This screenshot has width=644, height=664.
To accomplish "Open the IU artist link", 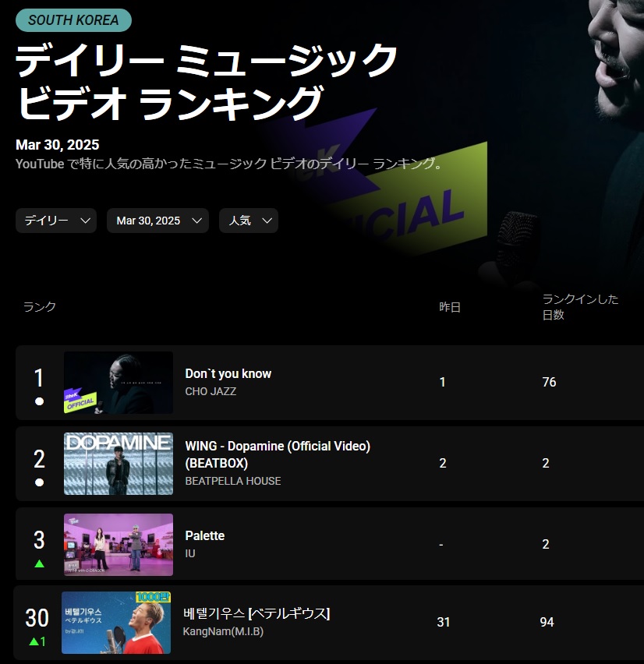I will (190, 553).
